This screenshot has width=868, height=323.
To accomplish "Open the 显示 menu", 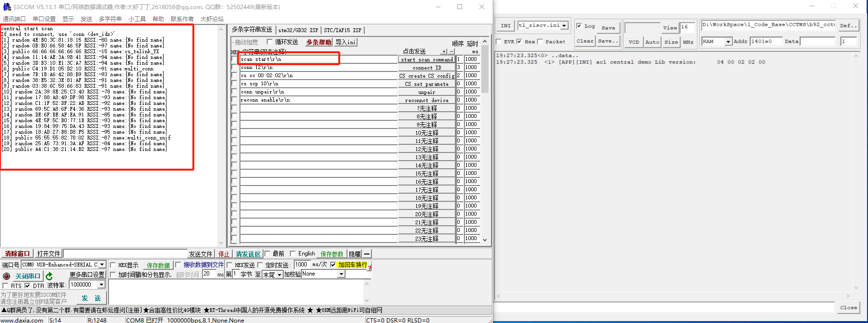I will pyautogui.click(x=68, y=19).
